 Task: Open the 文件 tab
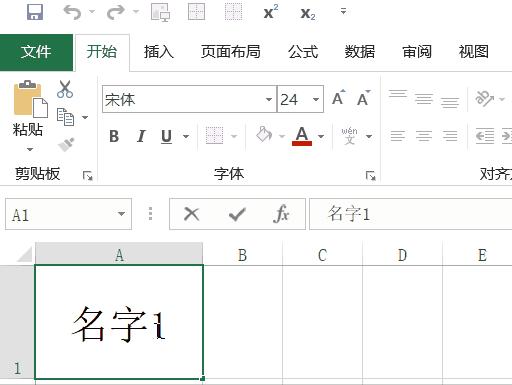tap(36, 52)
